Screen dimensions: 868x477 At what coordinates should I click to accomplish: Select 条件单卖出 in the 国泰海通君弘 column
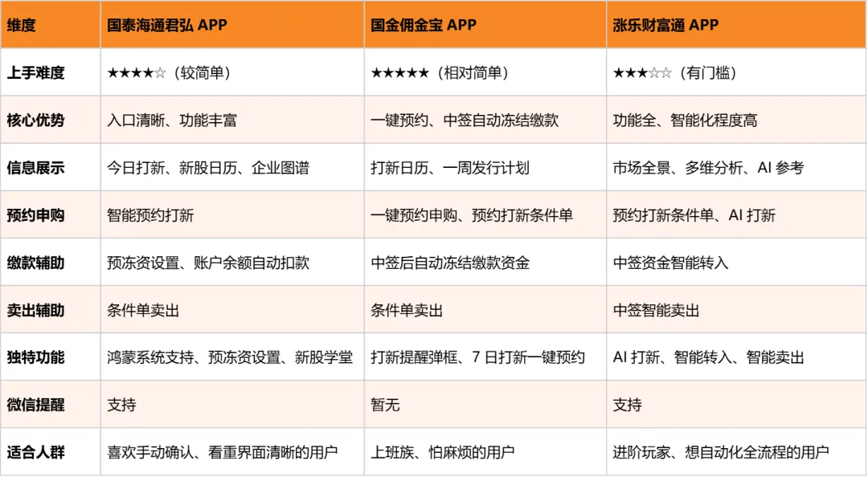click(232, 310)
